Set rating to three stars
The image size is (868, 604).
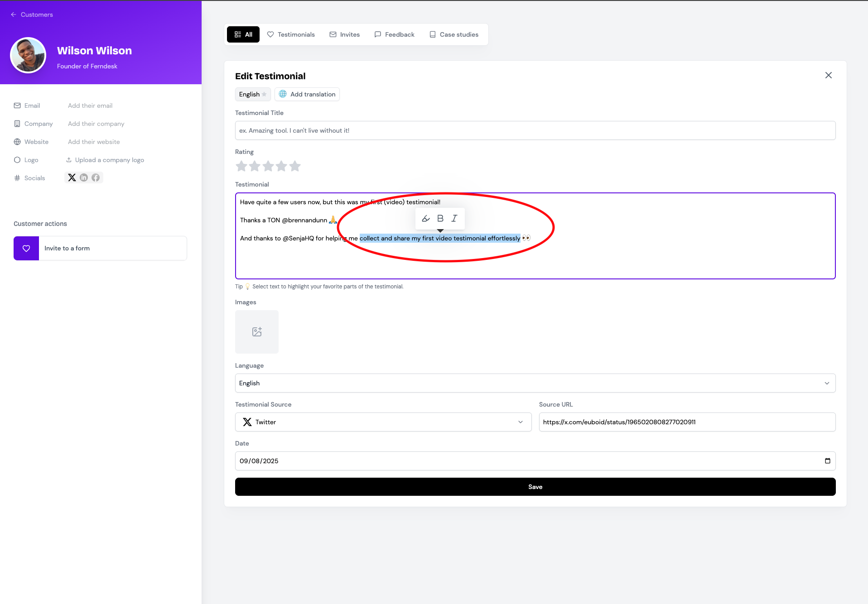(x=268, y=166)
